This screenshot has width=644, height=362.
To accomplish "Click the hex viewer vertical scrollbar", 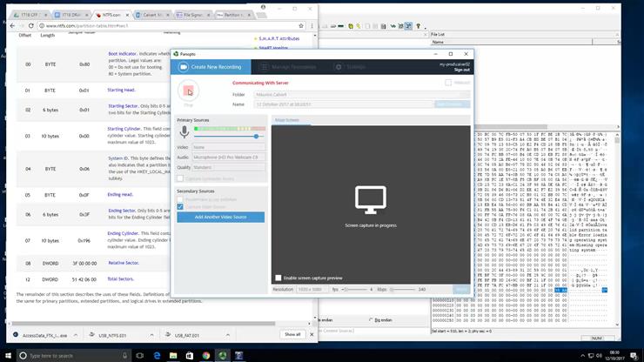I will tap(617, 229).
